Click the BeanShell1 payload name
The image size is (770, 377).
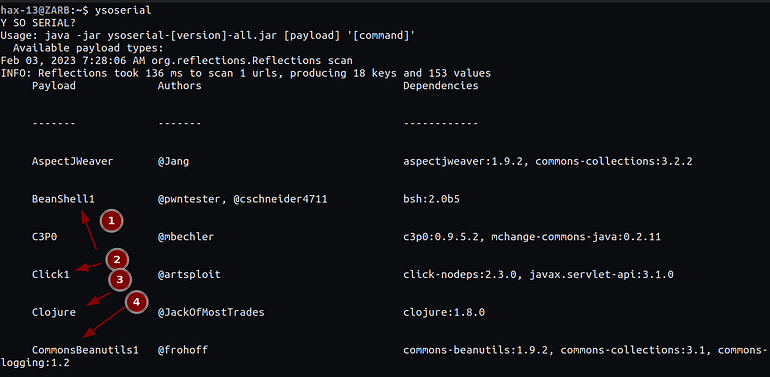tap(63, 199)
